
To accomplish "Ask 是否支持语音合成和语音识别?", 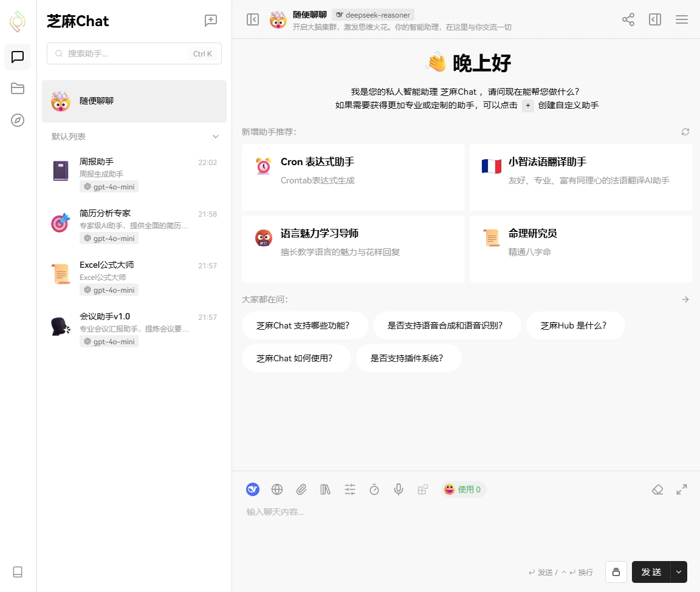I will tap(447, 325).
